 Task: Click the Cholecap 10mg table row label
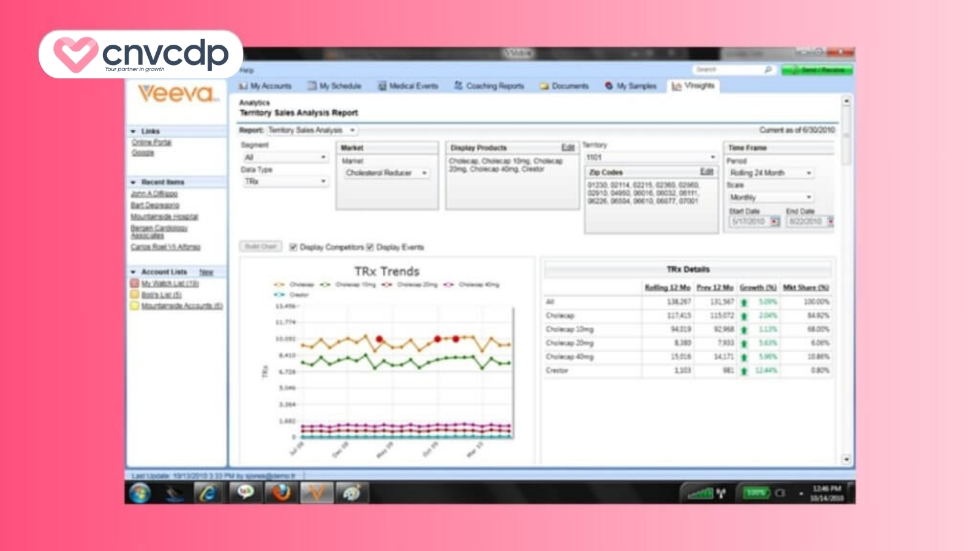coord(570,329)
